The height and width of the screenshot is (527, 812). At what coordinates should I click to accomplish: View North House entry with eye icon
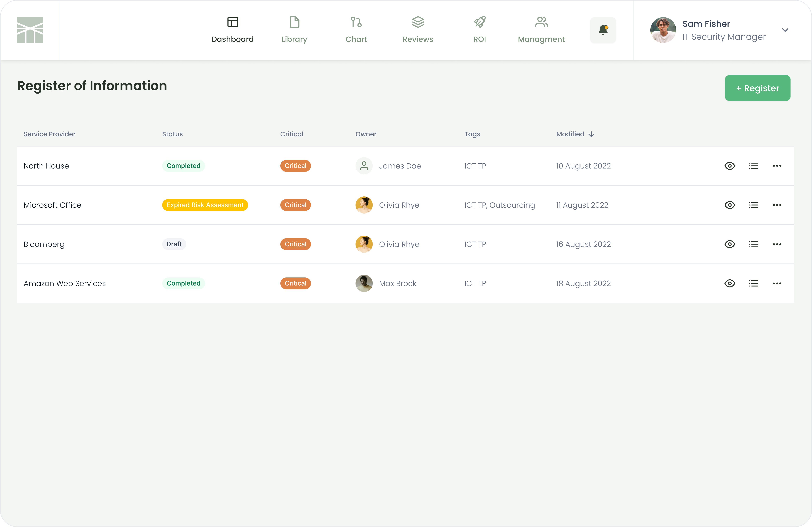(729, 166)
